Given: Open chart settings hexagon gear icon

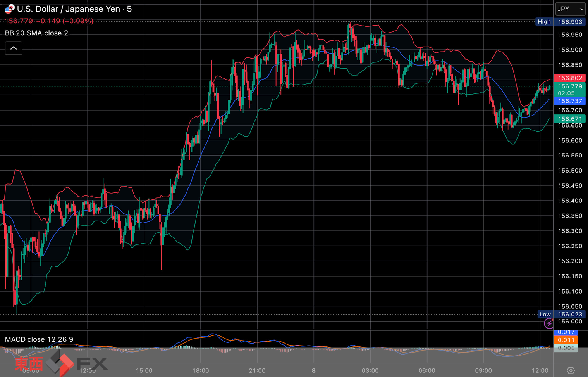Looking at the screenshot, I should pos(571,370).
